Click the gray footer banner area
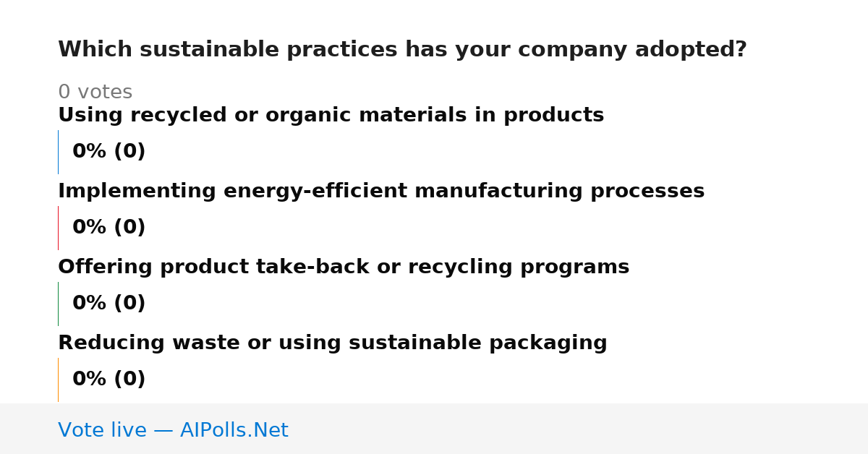Viewport: 868px width, 454px height. pyautogui.click(x=434, y=429)
